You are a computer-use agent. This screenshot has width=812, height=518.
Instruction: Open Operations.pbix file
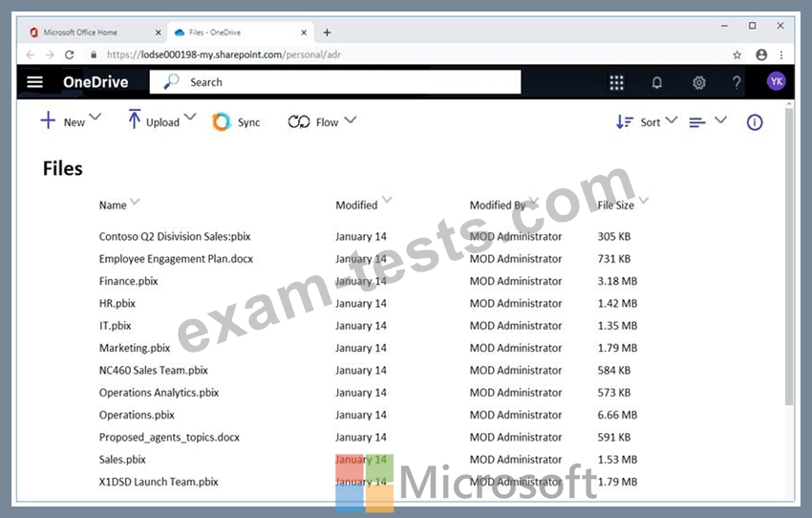tap(137, 415)
